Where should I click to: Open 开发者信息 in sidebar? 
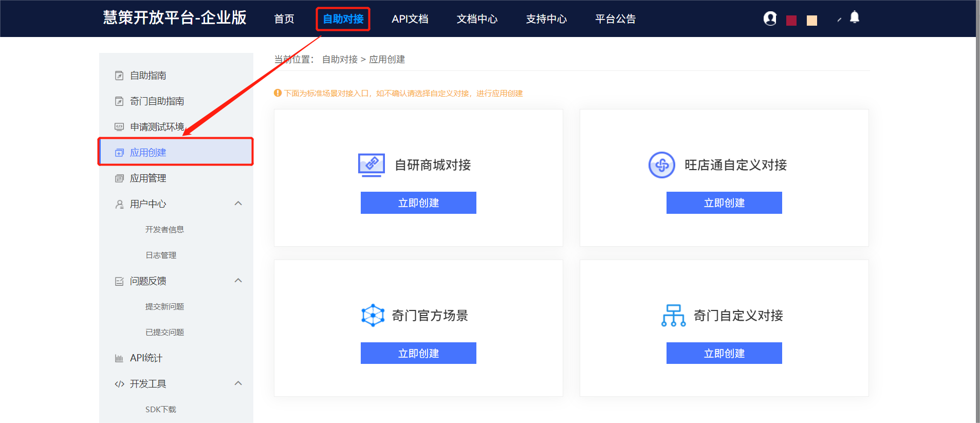click(x=164, y=230)
